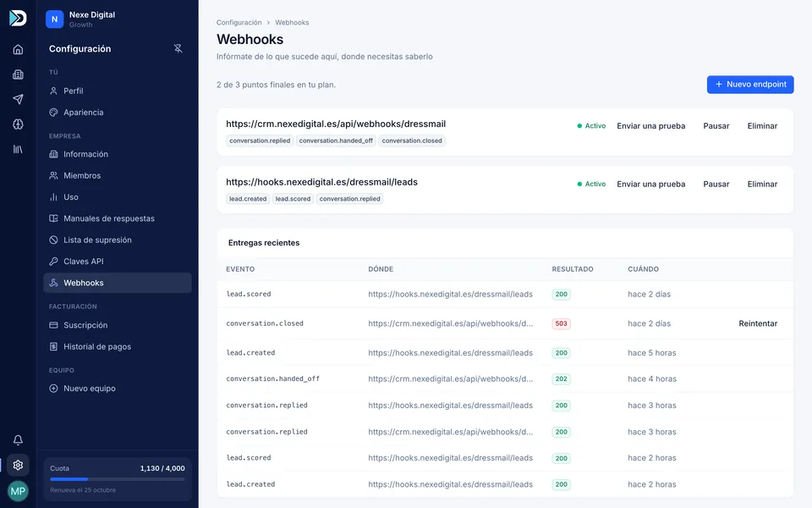
Task: Click the Uso bar chart icon
Action: 53,197
